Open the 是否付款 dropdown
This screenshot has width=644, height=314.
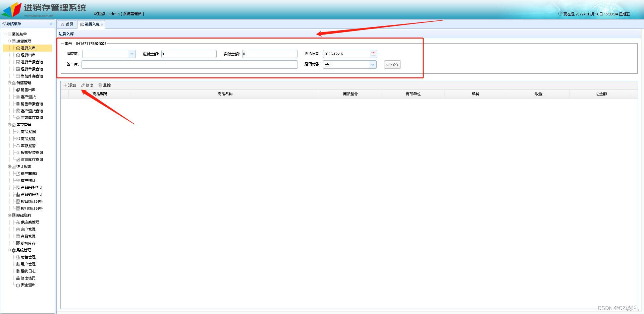pos(373,65)
